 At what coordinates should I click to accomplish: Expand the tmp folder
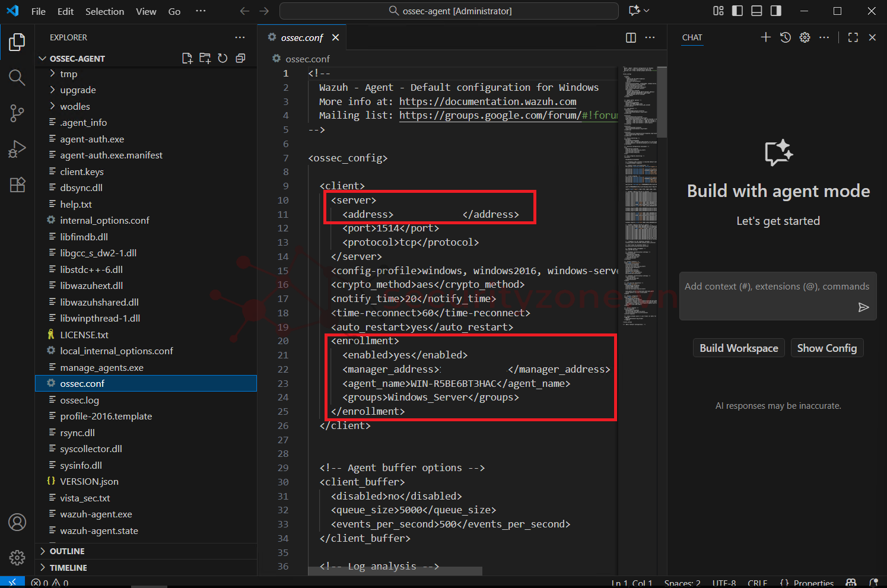(68, 74)
